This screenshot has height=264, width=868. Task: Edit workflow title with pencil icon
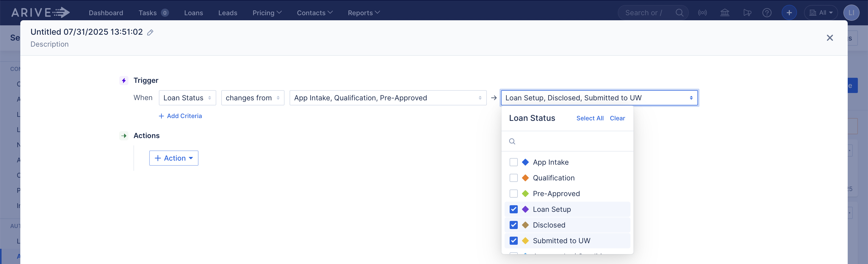pyautogui.click(x=150, y=32)
